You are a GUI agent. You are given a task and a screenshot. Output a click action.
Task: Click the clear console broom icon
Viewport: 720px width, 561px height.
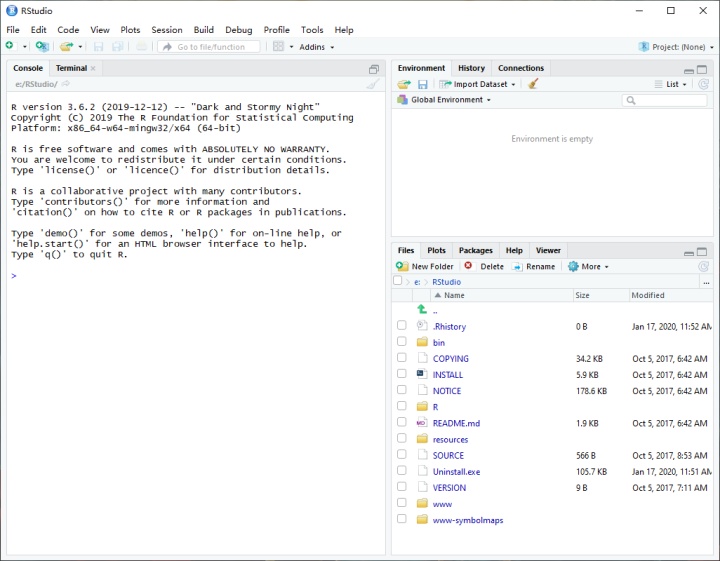pyautogui.click(x=373, y=84)
